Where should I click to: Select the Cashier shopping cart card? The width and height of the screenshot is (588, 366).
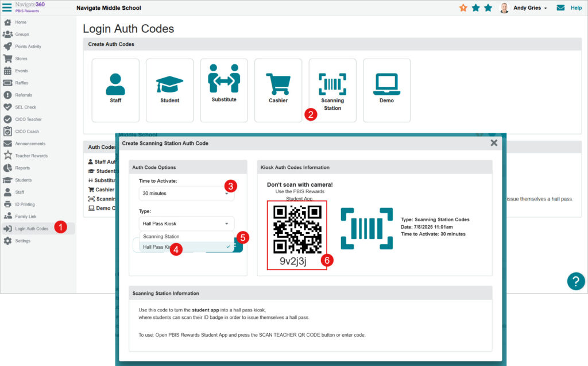pyautogui.click(x=278, y=90)
